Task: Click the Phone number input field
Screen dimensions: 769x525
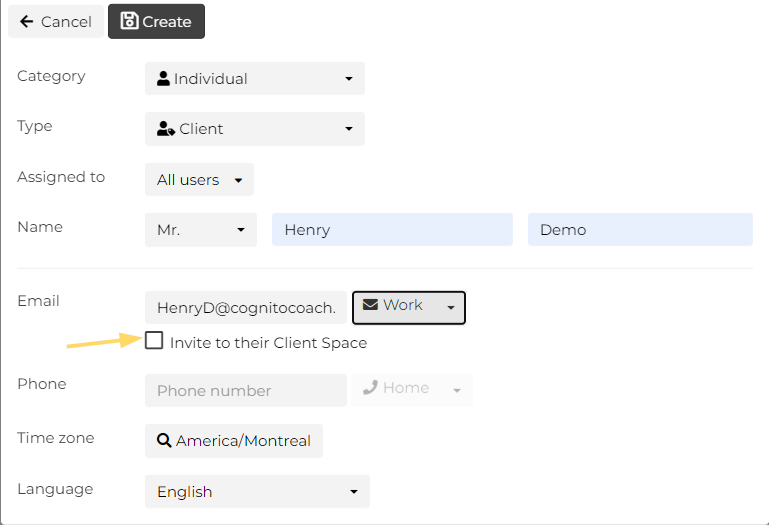Action: coord(246,391)
